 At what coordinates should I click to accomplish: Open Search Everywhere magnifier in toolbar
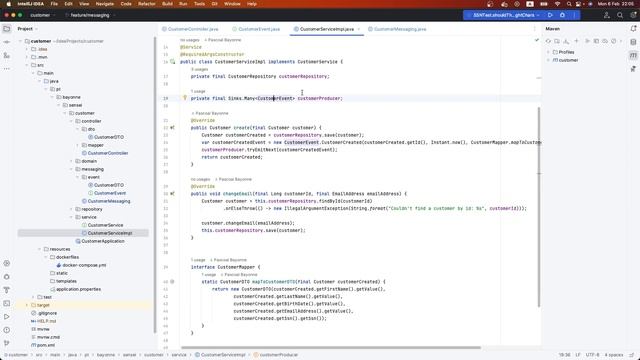coord(620,15)
